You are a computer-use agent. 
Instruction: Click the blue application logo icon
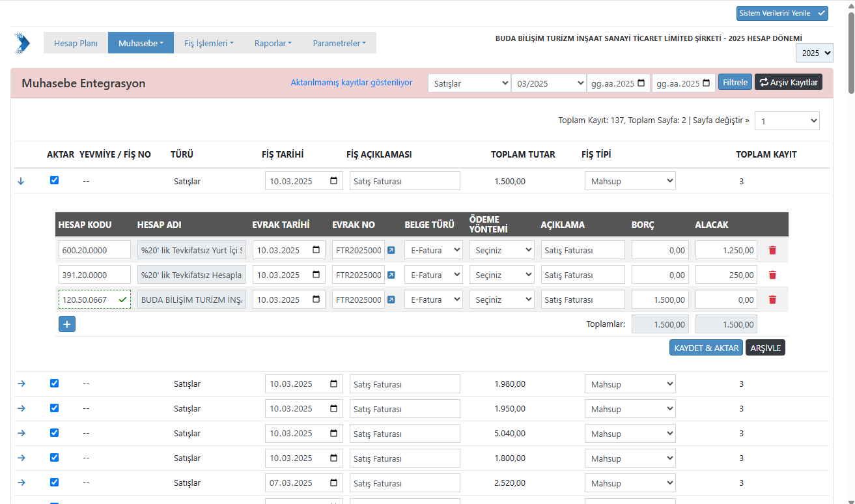pyautogui.click(x=22, y=43)
